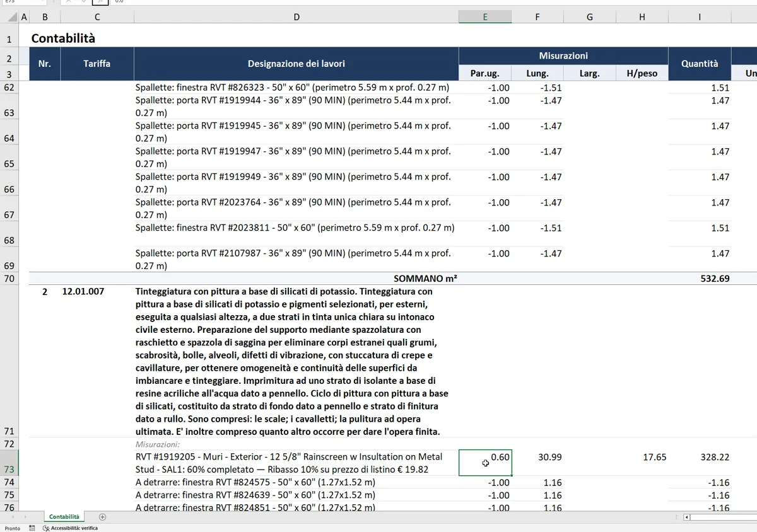The height and width of the screenshot is (532, 757).
Task: Click the Misurazioni merged header
Action: (x=563, y=55)
